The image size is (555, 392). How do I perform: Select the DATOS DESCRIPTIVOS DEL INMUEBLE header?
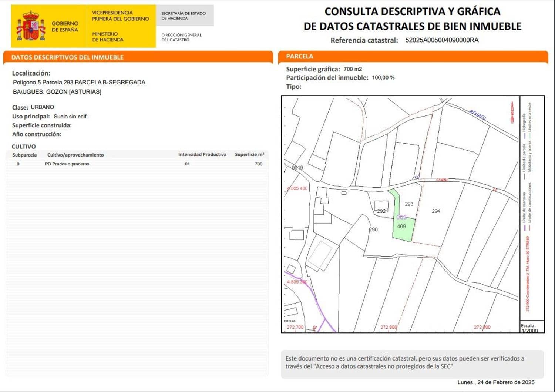tap(67, 57)
